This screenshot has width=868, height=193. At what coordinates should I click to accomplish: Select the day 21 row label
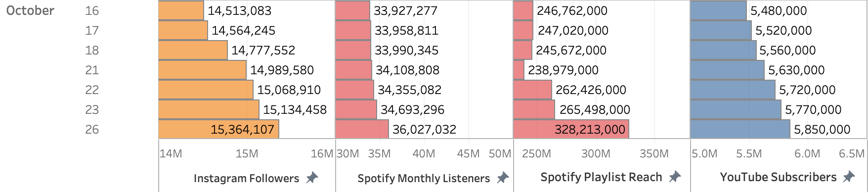[x=92, y=70]
